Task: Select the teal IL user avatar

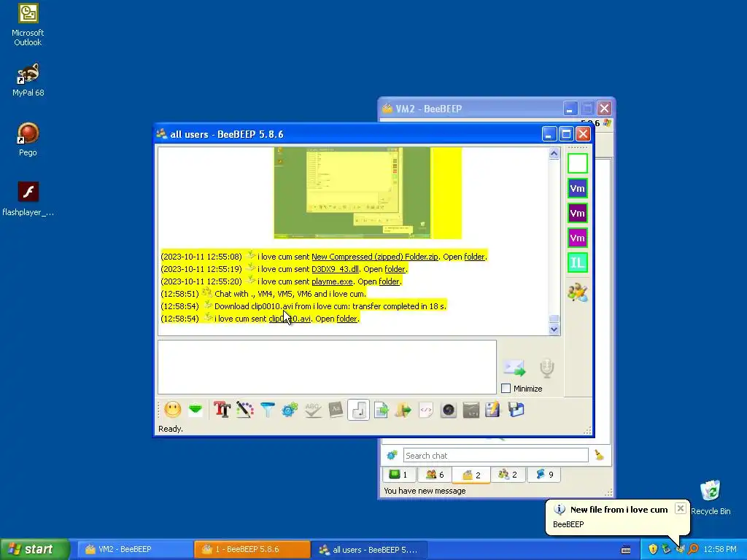Action: point(578,262)
